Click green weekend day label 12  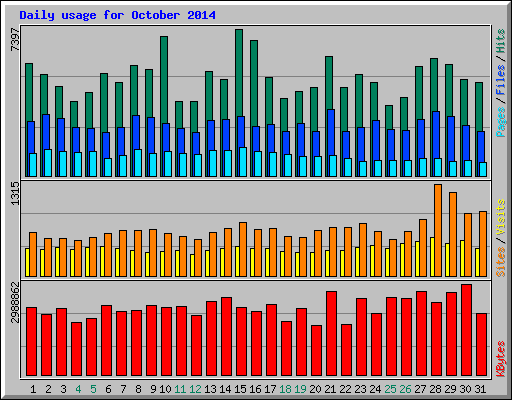(x=195, y=389)
